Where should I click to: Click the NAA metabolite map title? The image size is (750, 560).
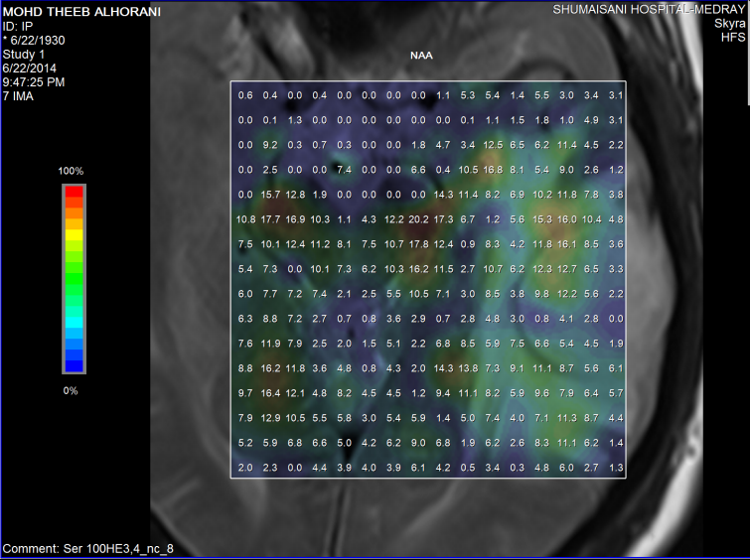click(x=420, y=56)
